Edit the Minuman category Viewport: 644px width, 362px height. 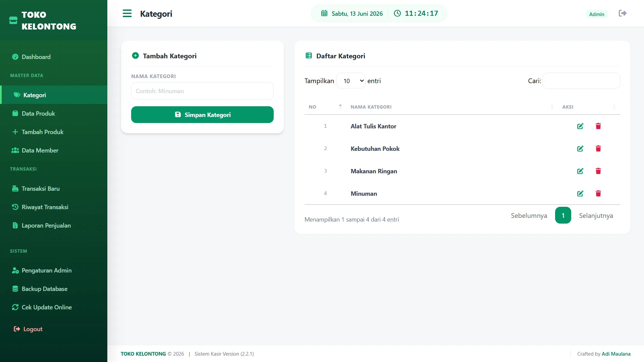580,193
